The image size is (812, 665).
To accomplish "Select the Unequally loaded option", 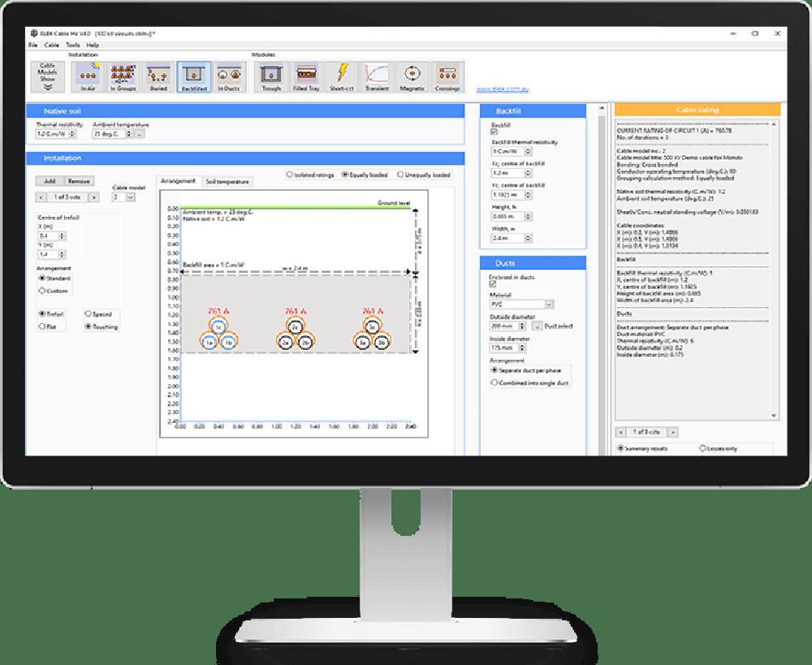I will point(424,175).
